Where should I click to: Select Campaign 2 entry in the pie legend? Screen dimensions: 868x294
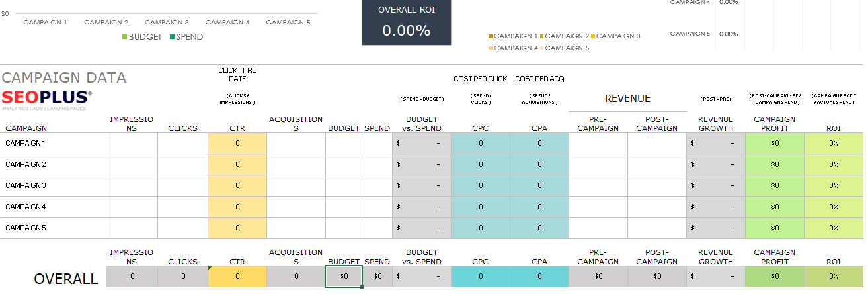click(x=543, y=36)
